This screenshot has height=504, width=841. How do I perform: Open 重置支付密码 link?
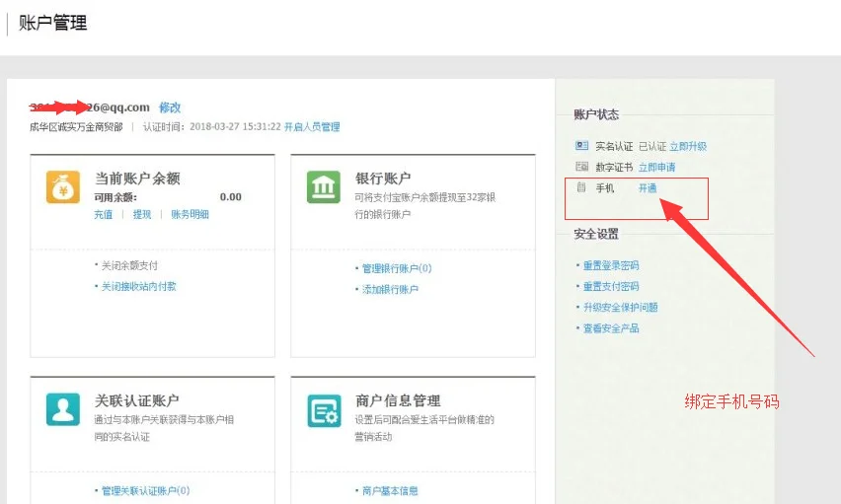point(611,286)
